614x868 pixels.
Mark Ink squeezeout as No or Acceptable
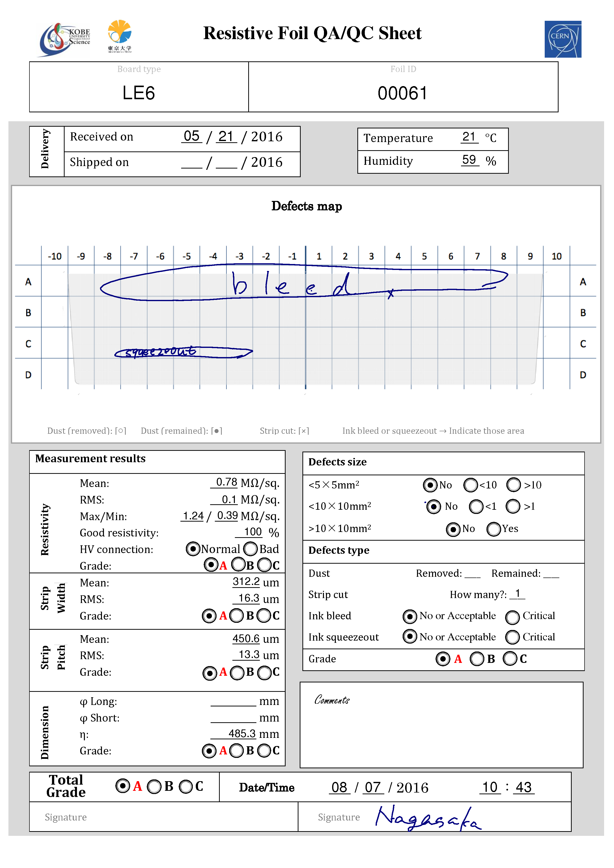(410, 636)
